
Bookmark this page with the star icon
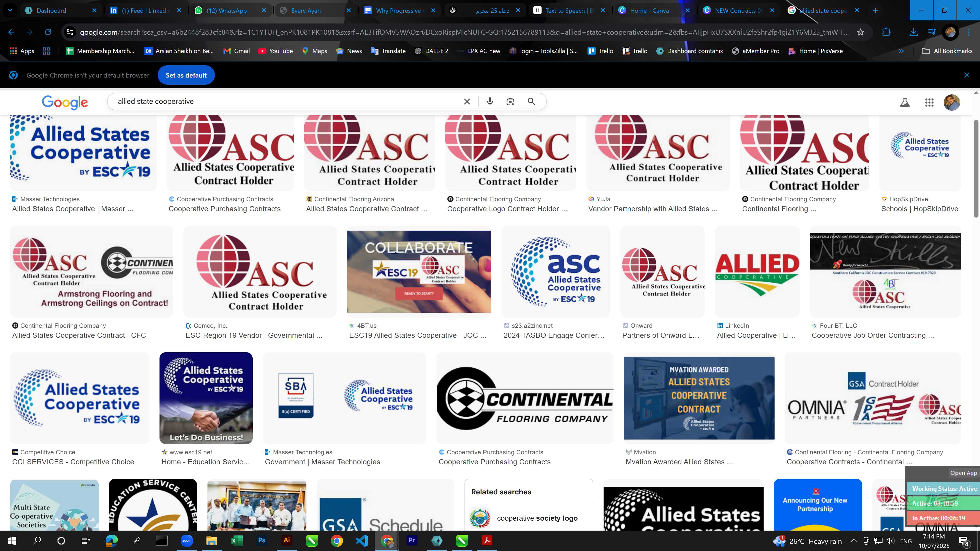pyautogui.click(x=861, y=32)
